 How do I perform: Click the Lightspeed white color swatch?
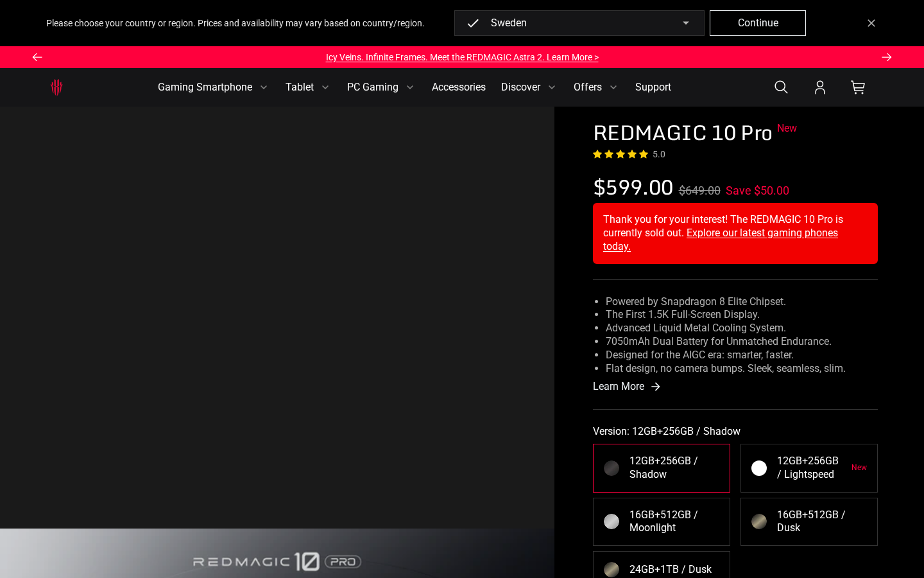759,468
